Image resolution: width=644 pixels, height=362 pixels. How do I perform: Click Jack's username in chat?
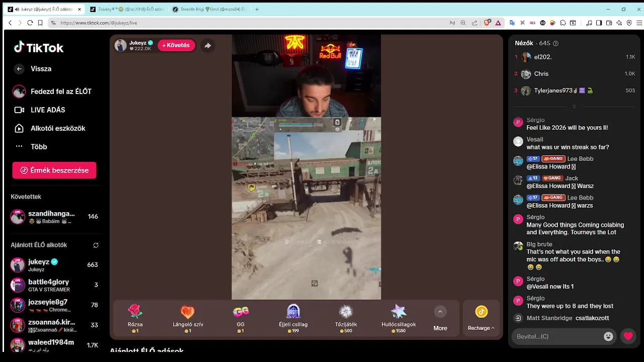[572, 178]
